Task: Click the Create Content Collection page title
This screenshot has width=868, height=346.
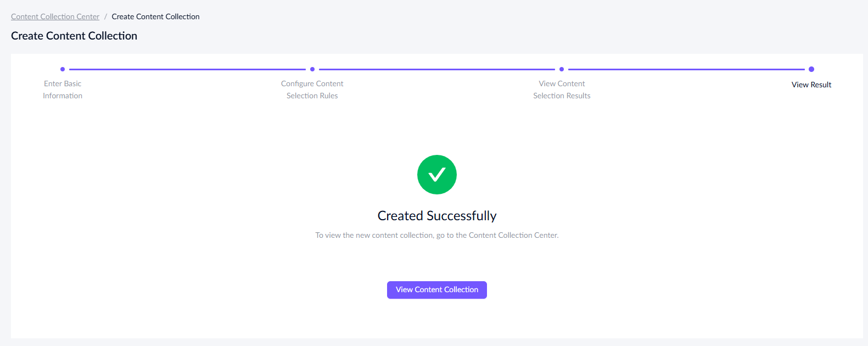Action: (74, 36)
